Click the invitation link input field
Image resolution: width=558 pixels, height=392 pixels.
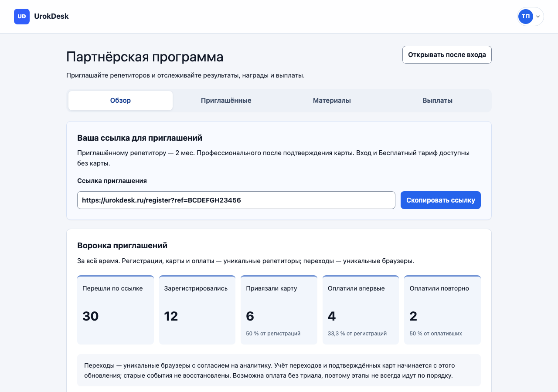(236, 200)
